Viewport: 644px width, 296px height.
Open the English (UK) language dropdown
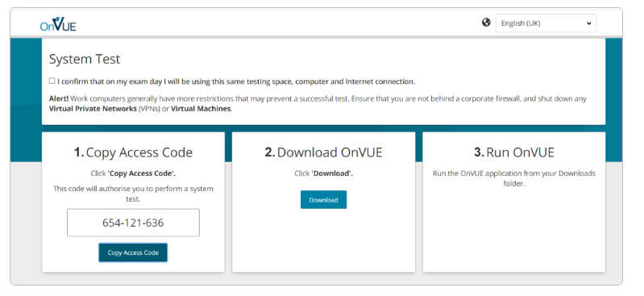pos(546,23)
